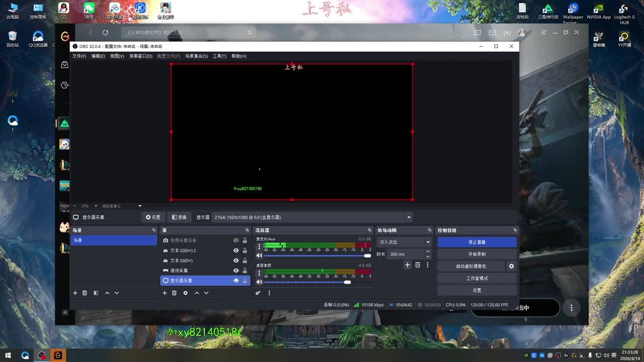The image size is (644, 362).
Task: Click the 停止直播 button
Action: click(x=476, y=242)
